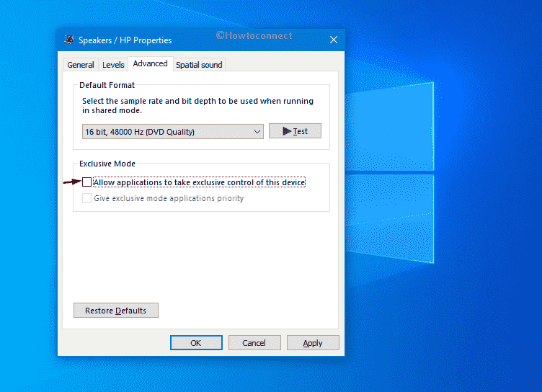
Task: Confirm with the OK button
Action: 196,342
